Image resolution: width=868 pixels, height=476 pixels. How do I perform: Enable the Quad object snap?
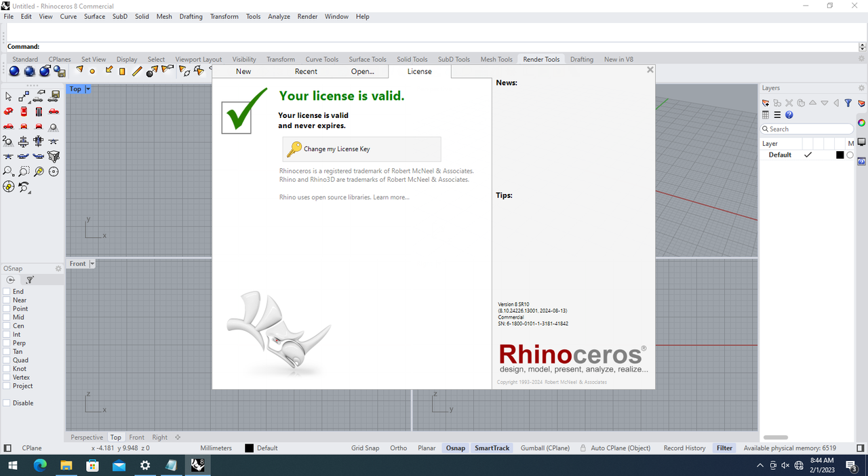[7, 360]
